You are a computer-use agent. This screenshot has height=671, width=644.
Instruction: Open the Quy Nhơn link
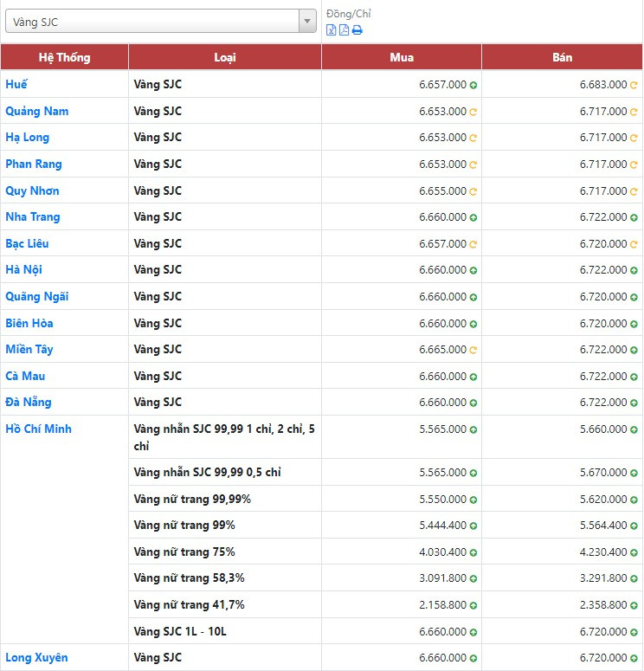pos(32,190)
